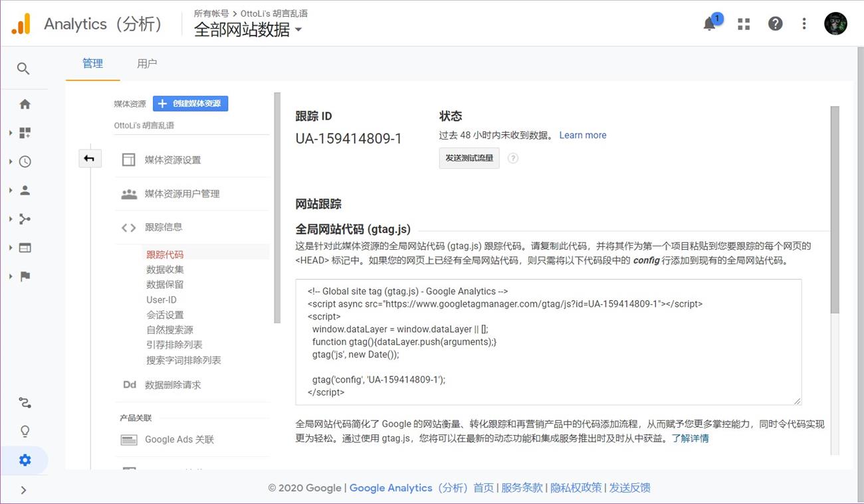Select 跟踪代码 submenu item
The width and height of the screenshot is (864, 504).
point(165,254)
